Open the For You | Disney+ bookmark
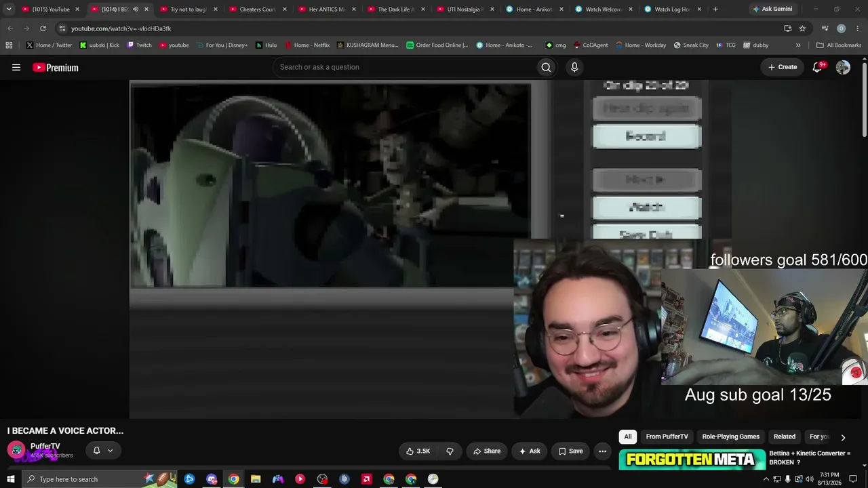Screen dimensions: 868x488 [x=221, y=45]
